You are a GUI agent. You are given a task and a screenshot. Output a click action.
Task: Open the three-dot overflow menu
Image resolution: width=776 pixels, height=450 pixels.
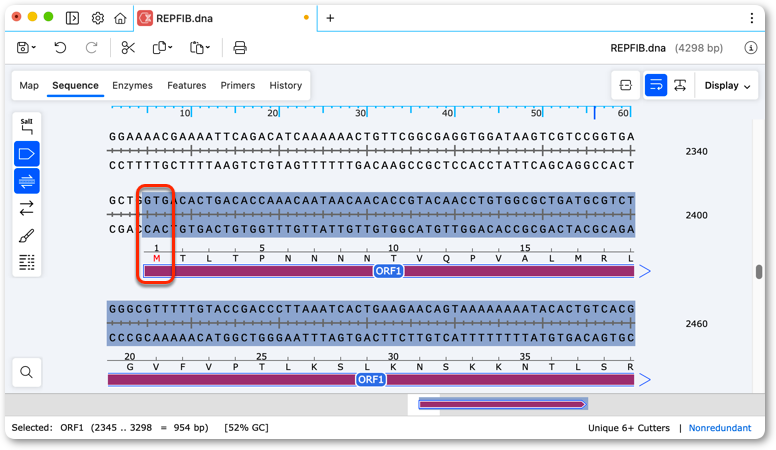point(751,18)
